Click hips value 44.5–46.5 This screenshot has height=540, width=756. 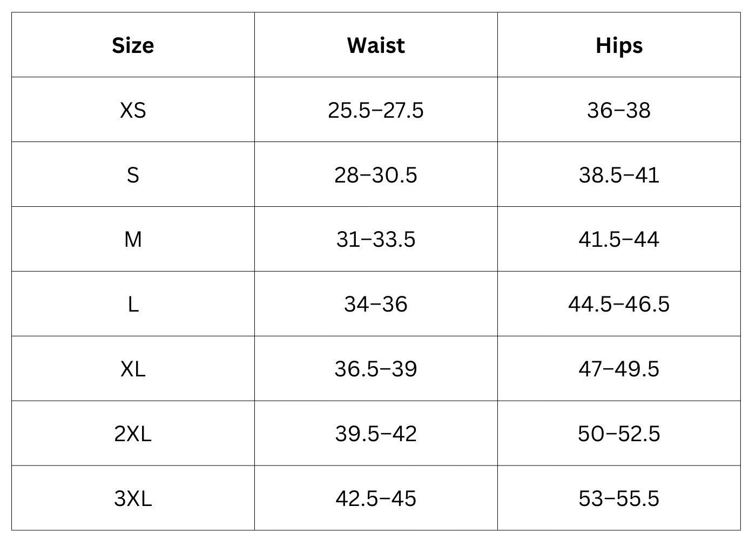pyautogui.click(x=619, y=304)
